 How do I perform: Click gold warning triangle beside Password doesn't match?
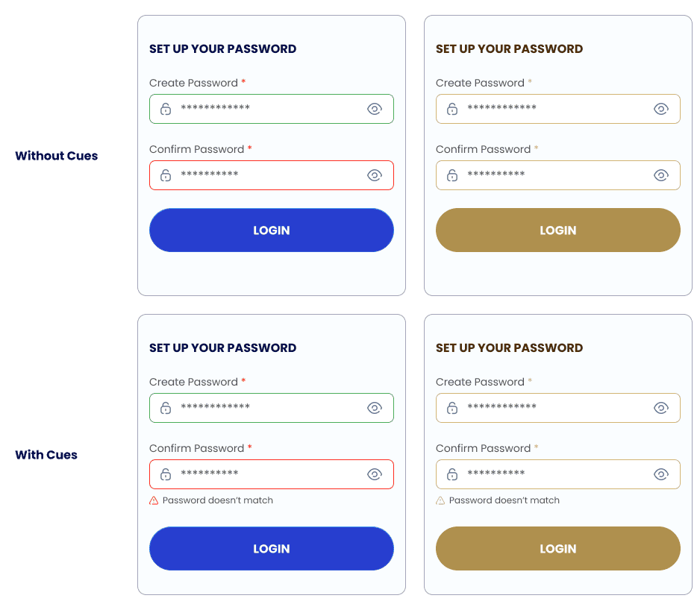[440, 500]
